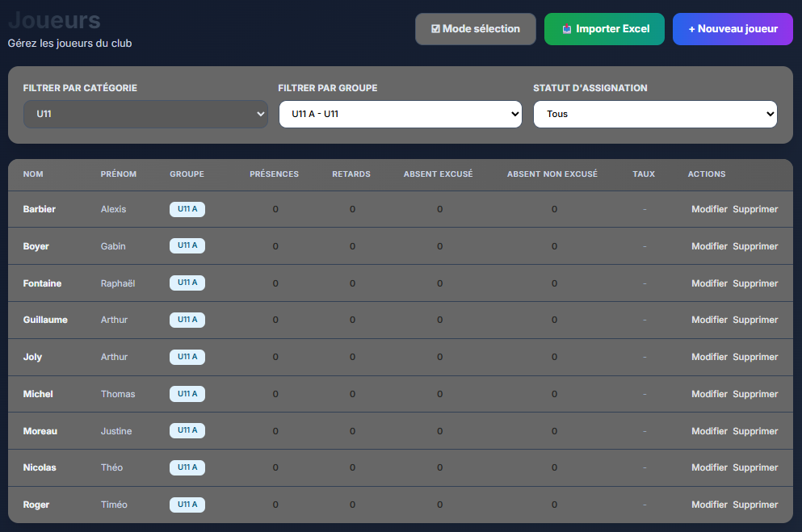802x532 pixels.
Task: Open Modifier for Fontaine Raphaël
Action: click(709, 283)
